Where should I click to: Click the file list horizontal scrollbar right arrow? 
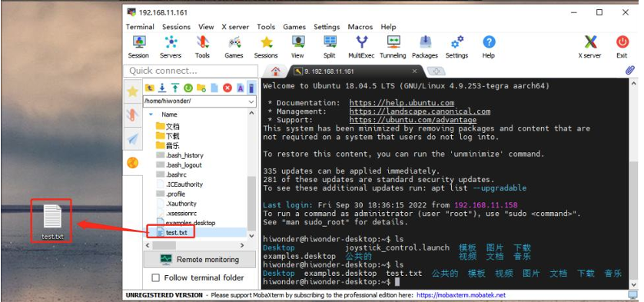tap(242, 245)
